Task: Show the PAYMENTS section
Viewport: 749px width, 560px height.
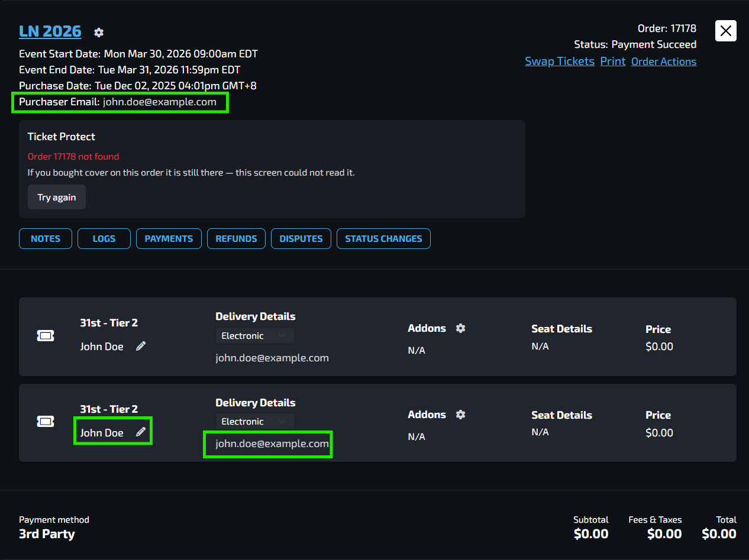Action: click(x=169, y=239)
